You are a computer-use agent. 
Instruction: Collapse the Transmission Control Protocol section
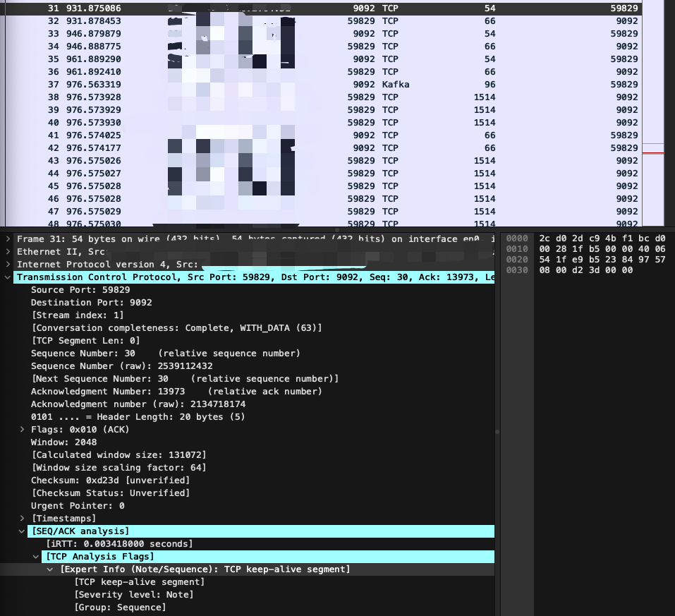tap(7, 277)
